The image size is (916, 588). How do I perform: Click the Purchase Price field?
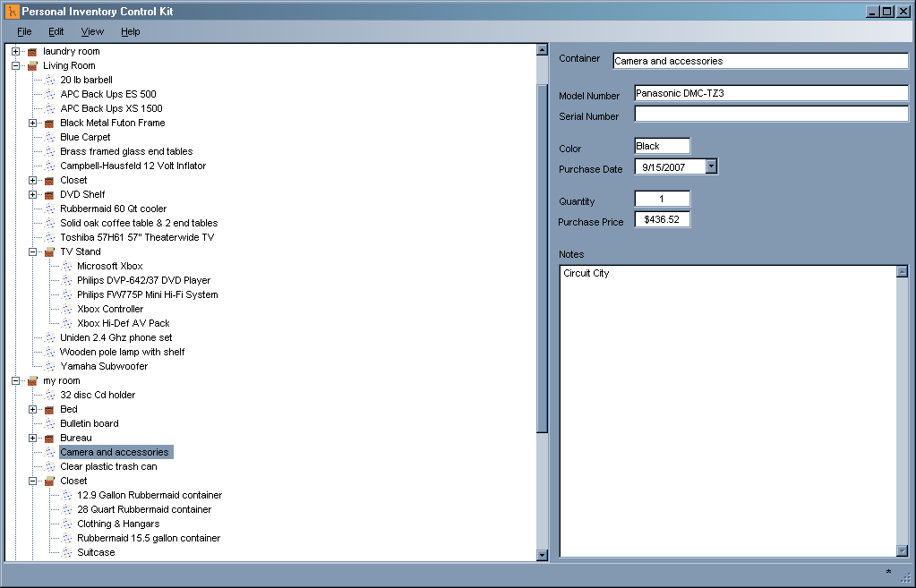pyautogui.click(x=662, y=220)
